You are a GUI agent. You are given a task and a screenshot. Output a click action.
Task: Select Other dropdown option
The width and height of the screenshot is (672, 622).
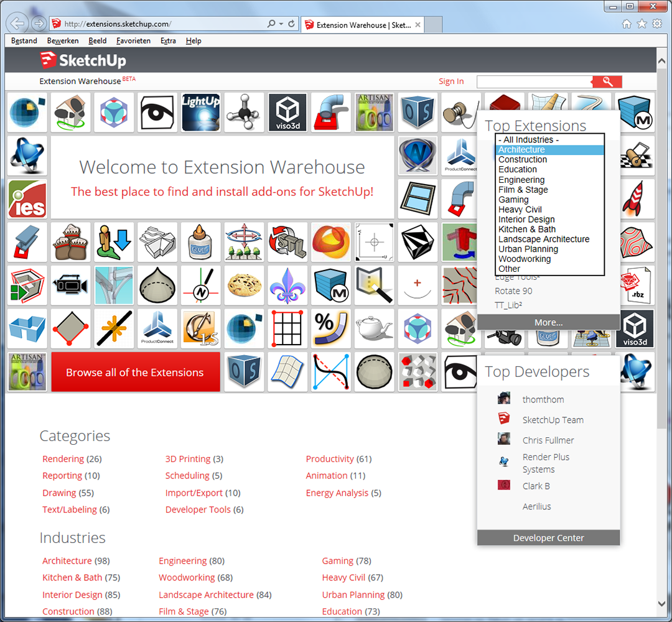(549, 269)
